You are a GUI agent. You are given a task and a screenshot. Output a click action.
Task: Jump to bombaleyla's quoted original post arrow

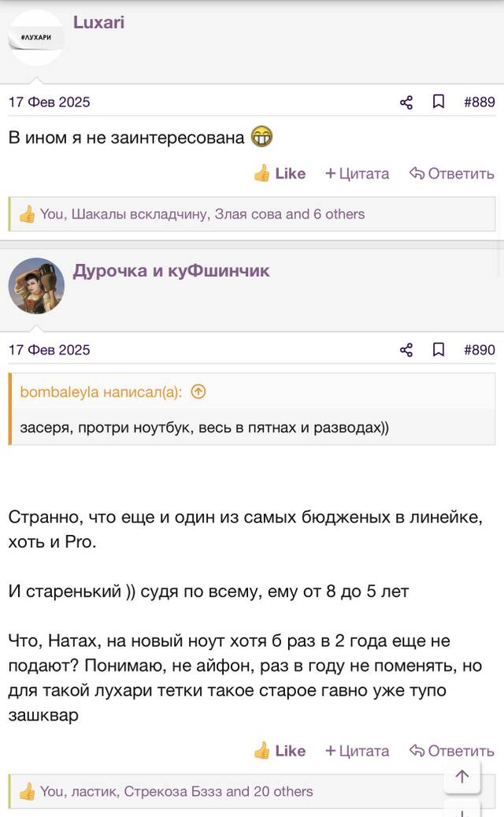[x=198, y=392]
